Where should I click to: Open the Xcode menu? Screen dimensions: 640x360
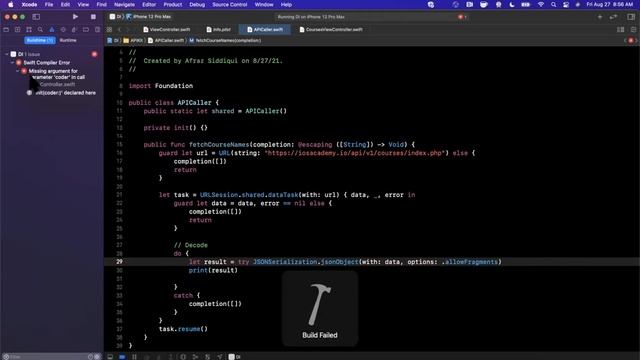(29, 4)
